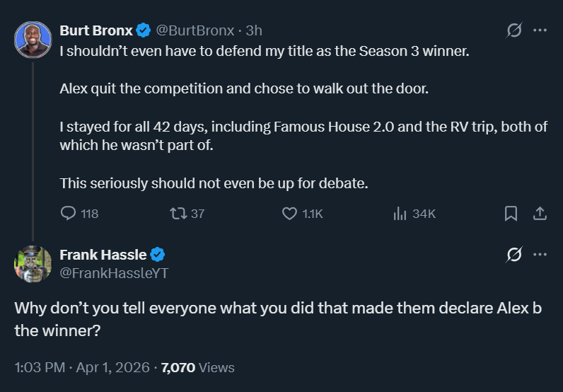
Task: Open Burt Bronx's profile picture
Action: pos(33,40)
